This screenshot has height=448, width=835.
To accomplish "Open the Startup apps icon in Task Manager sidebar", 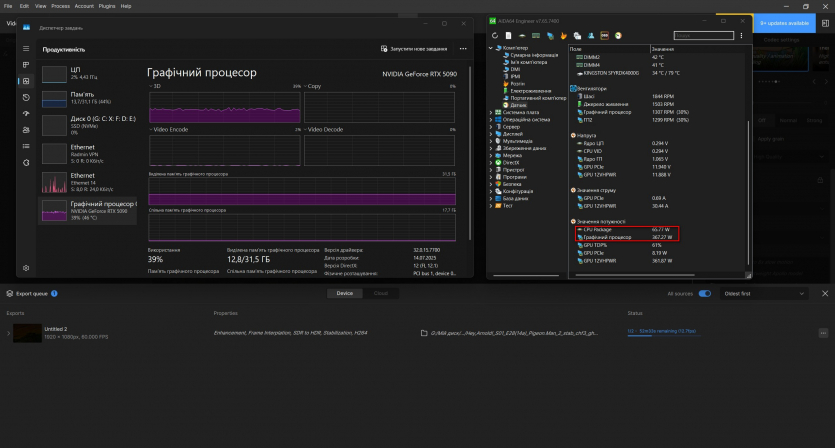I will pyautogui.click(x=26, y=113).
